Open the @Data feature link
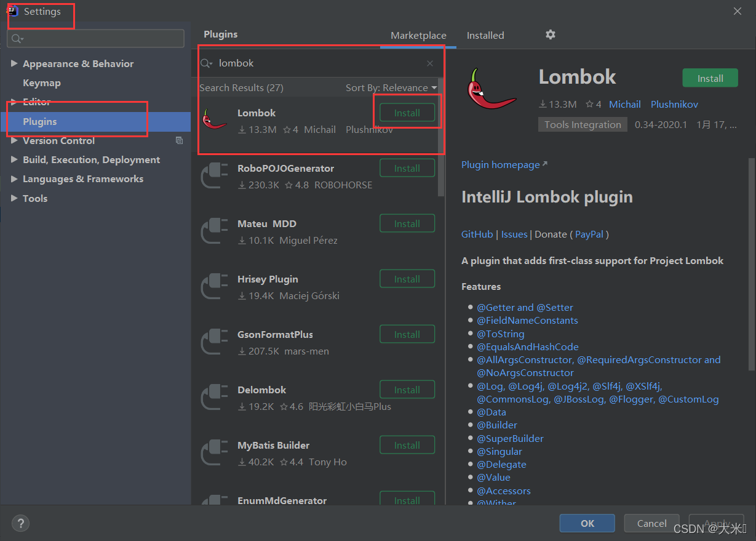 click(491, 412)
